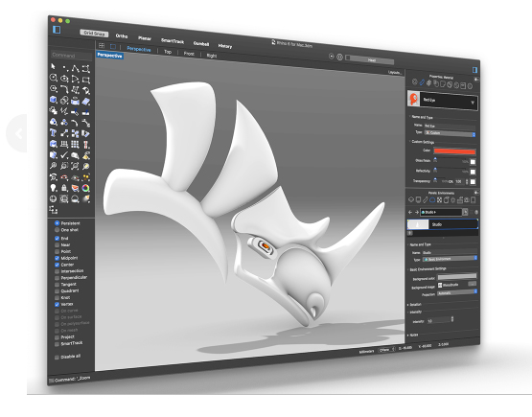Viewport: 532px width, 417px height.
Task: Open the Layouts tab option
Action: tap(395, 73)
